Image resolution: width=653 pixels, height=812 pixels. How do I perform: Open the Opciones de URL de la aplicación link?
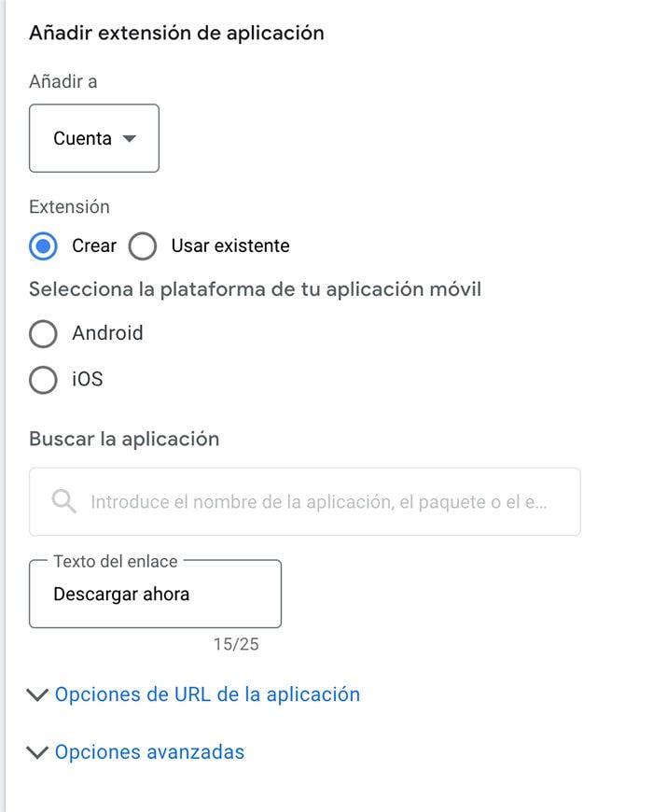(x=207, y=694)
